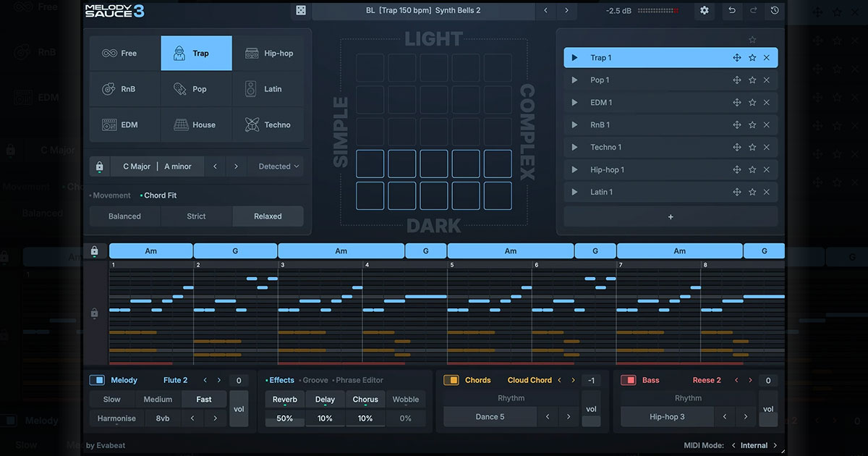Switch to the Groove tab

[315, 380]
